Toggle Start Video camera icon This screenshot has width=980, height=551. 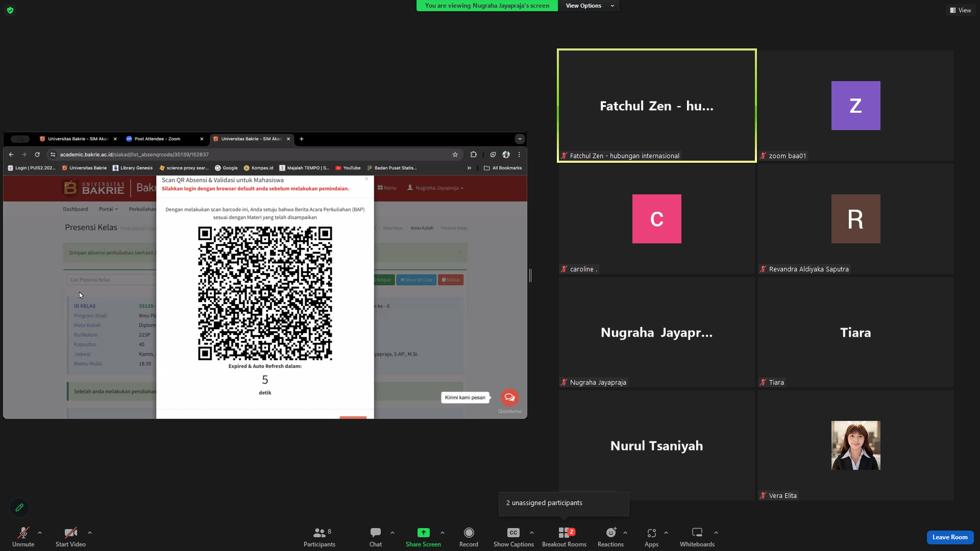tap(70, 533)
